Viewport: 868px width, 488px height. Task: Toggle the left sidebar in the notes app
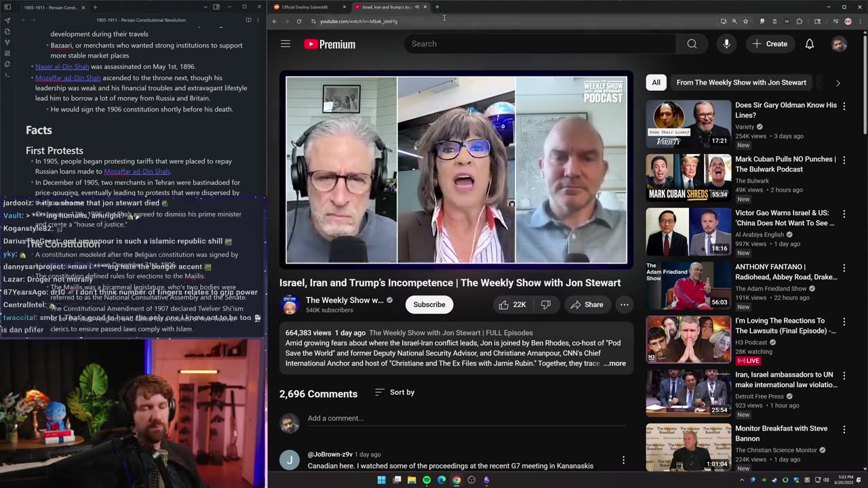click(7, 7)
